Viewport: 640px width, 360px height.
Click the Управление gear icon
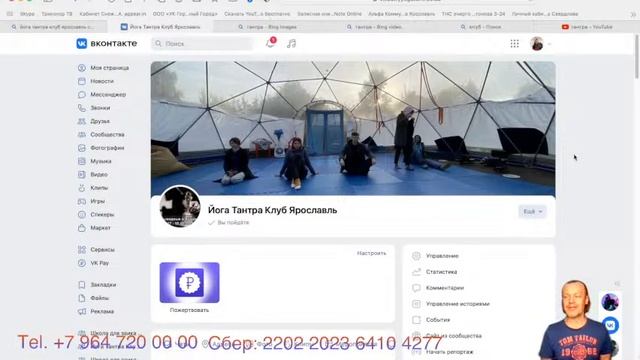pos(416,256)
